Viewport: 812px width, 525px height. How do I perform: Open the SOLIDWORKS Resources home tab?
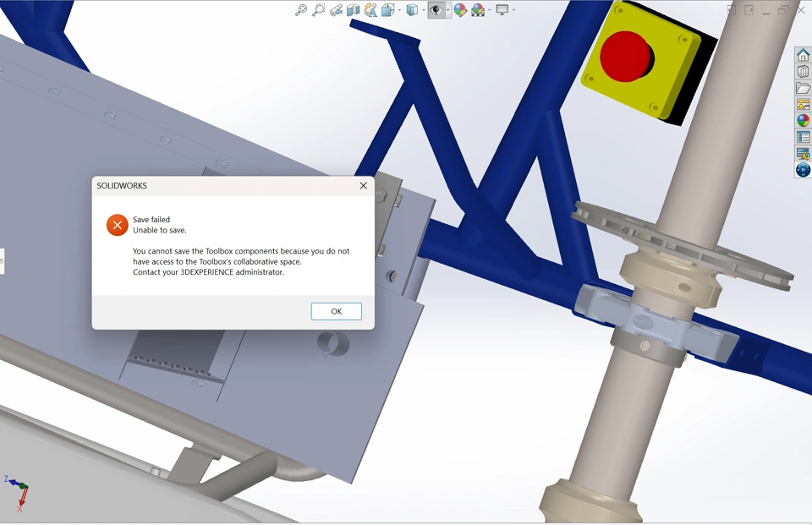tap(804, 55)
